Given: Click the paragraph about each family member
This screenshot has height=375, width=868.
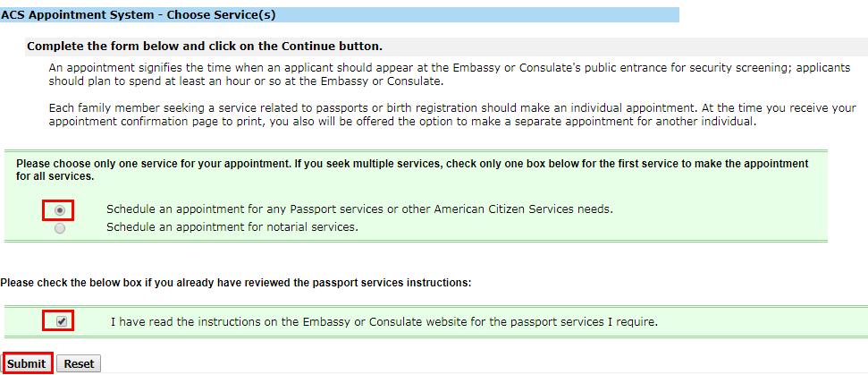Looking at the screenshot, I should pos(452,115).
